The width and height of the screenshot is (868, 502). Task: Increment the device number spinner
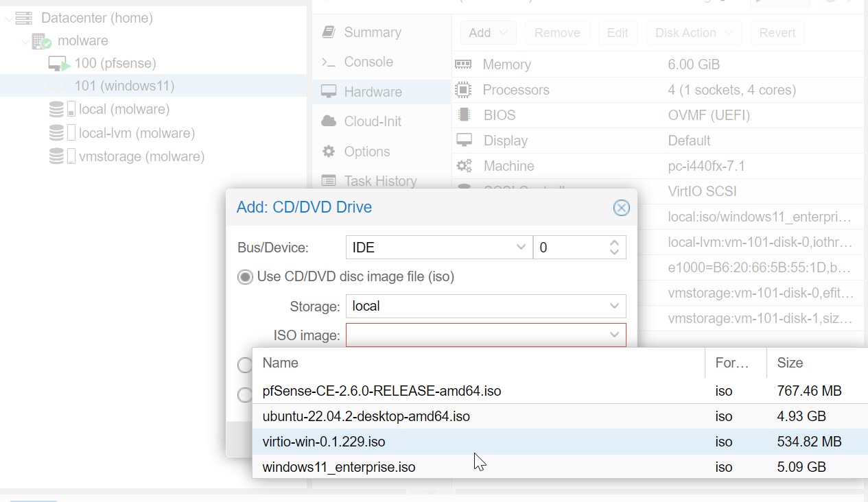(x=614, y=243)
